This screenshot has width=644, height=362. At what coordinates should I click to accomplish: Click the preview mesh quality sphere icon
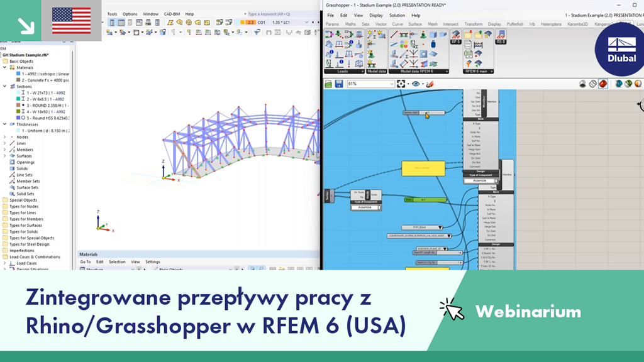[x=638, y=84]
